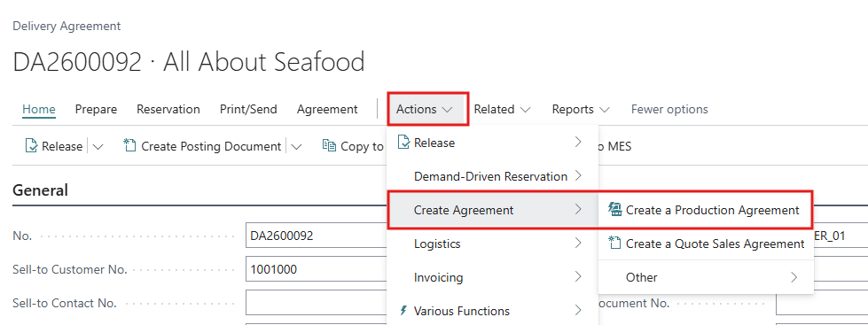Expand the Other submenu chevron
The width and height of the screenshot is (868, 325).
pyautogui.click(x=794, y=277)
